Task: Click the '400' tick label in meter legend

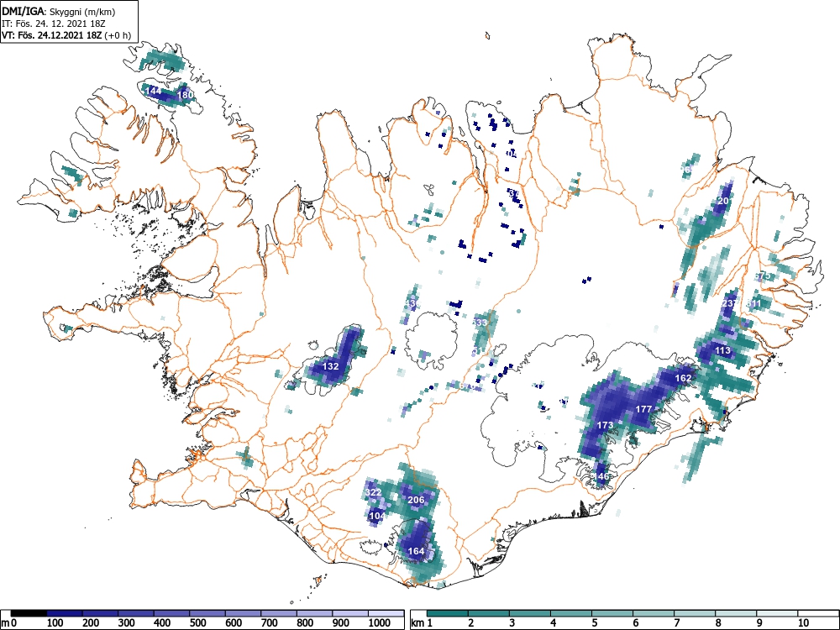Action: (x=162, y=623)
